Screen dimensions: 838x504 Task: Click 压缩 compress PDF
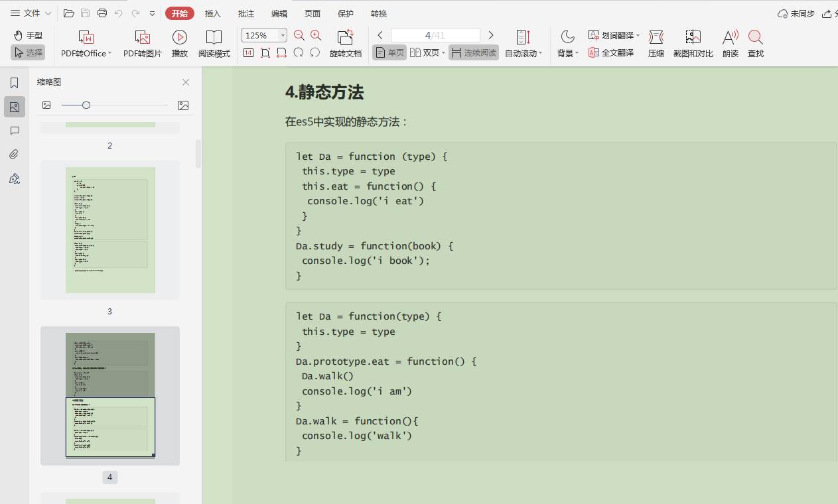click(656, 44)
